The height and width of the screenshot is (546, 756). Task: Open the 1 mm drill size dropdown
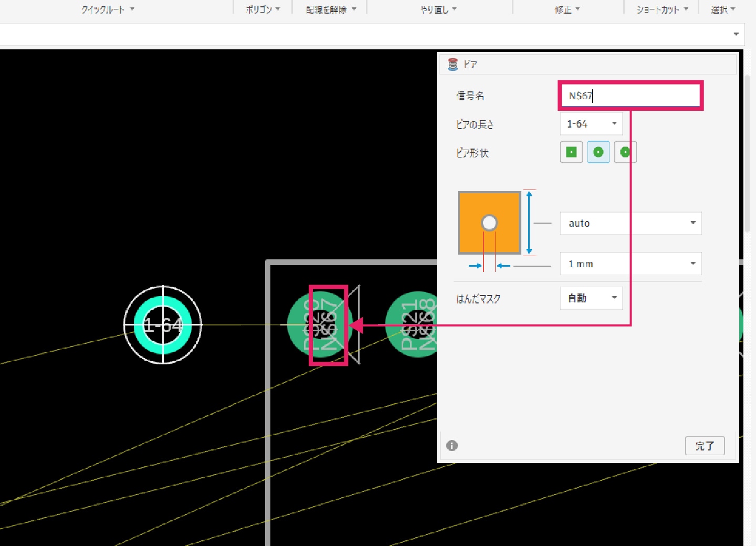tap(631, 264)
